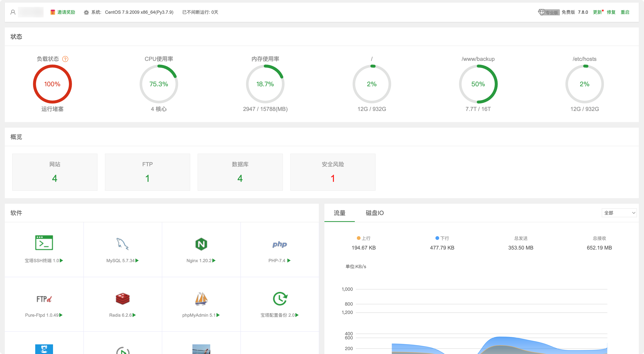Click the 'CentOS 7.9.2009 x86_64(Py3.7.9)' system text
The width and height of the screenshot is (644, 354).
(139, 12)
